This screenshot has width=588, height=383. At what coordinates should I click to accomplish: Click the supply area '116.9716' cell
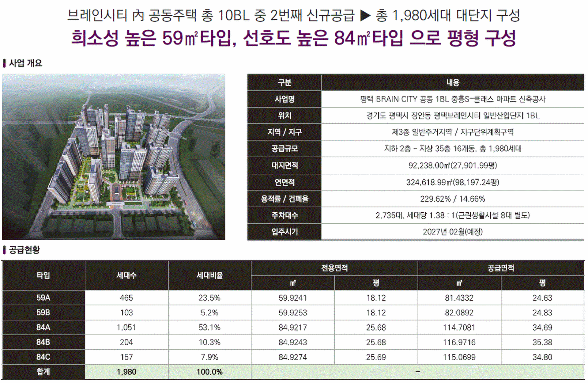[459, 342]
